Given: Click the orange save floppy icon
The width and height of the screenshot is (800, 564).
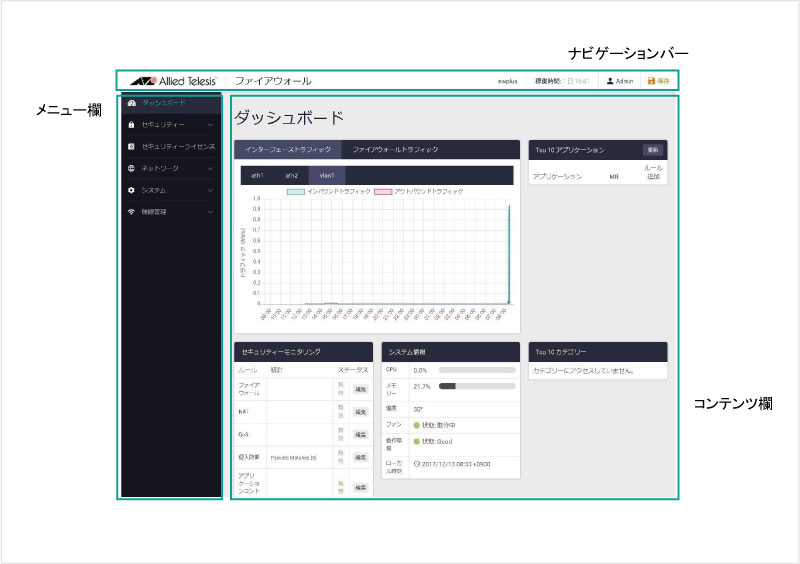Looking at the screenshot, I should tap(651, 81).
